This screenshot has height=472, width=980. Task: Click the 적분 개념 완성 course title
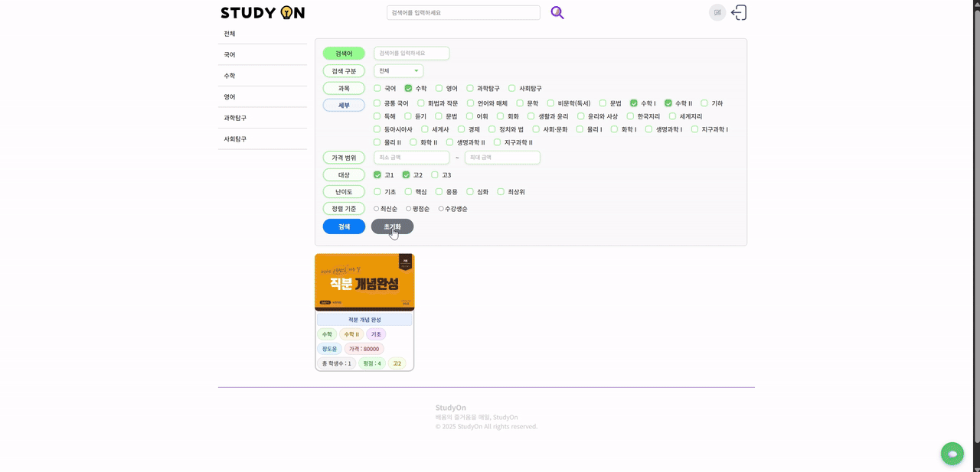[x=364, y=320]
